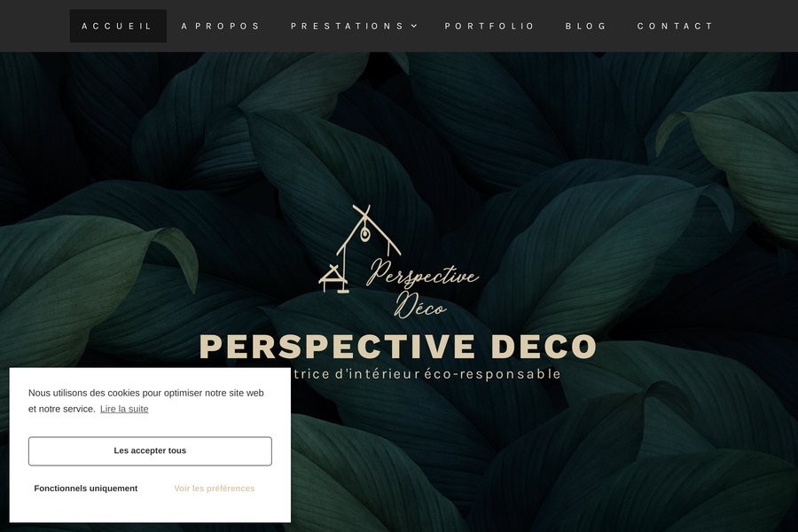This screenshot has height=532, width=798.
Task: Open the Contact page
Action: click(x=676, y=26)
